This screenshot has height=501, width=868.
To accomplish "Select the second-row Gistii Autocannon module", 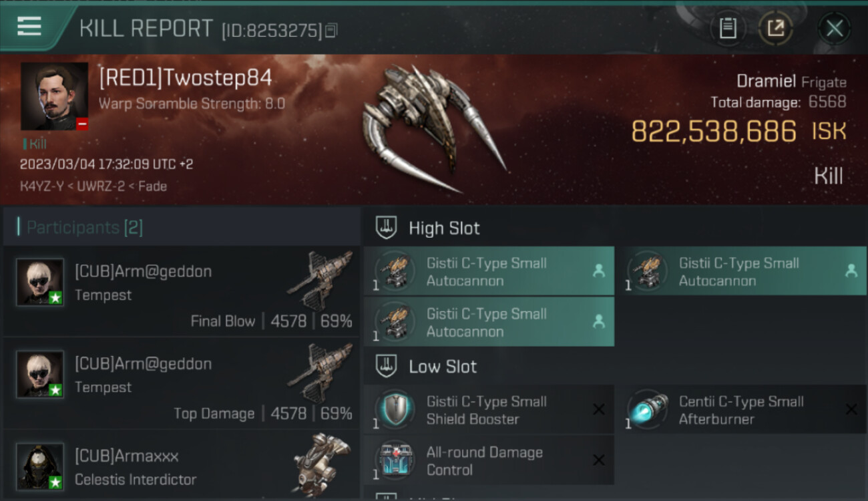I will (x=489, y=322).
